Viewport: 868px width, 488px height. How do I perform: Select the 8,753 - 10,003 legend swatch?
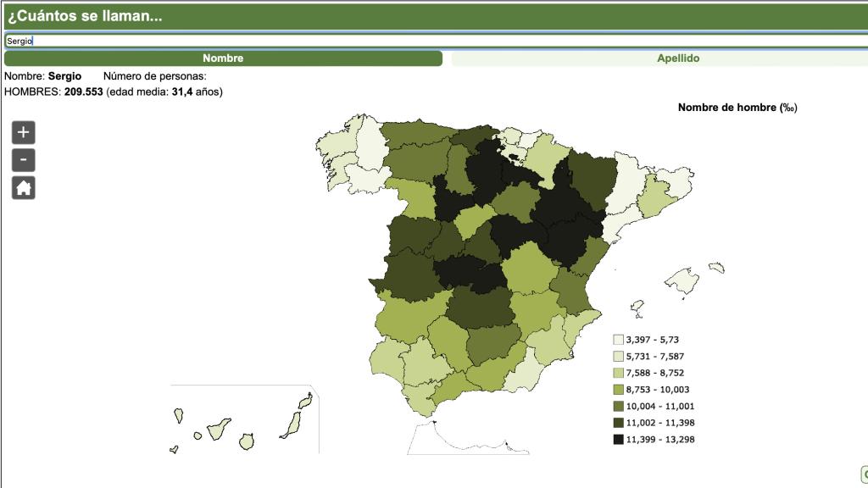(619, 390)
